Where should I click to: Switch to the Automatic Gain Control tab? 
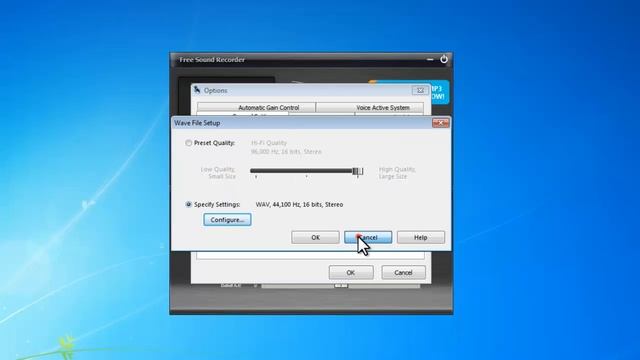point(256,107)
